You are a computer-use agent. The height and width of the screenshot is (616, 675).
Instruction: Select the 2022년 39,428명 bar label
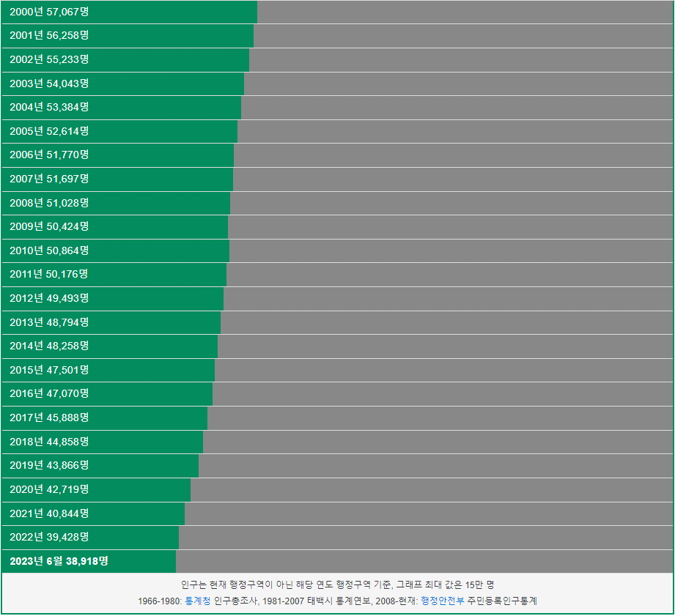tap(49, 538)
